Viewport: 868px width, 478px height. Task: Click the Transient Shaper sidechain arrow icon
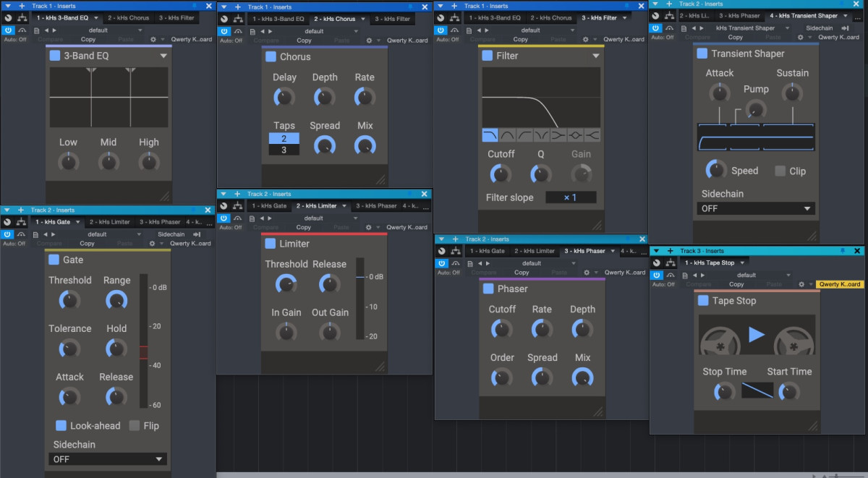click(x=843, y=27)
